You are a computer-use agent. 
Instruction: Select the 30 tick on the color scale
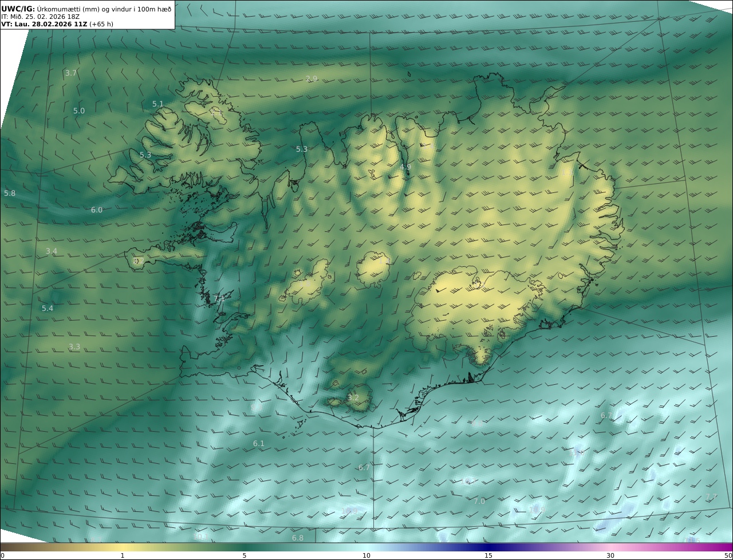610,555
